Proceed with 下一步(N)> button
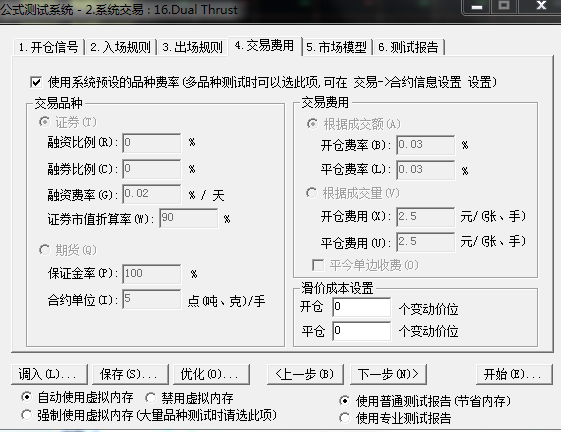 coord(388,374)
